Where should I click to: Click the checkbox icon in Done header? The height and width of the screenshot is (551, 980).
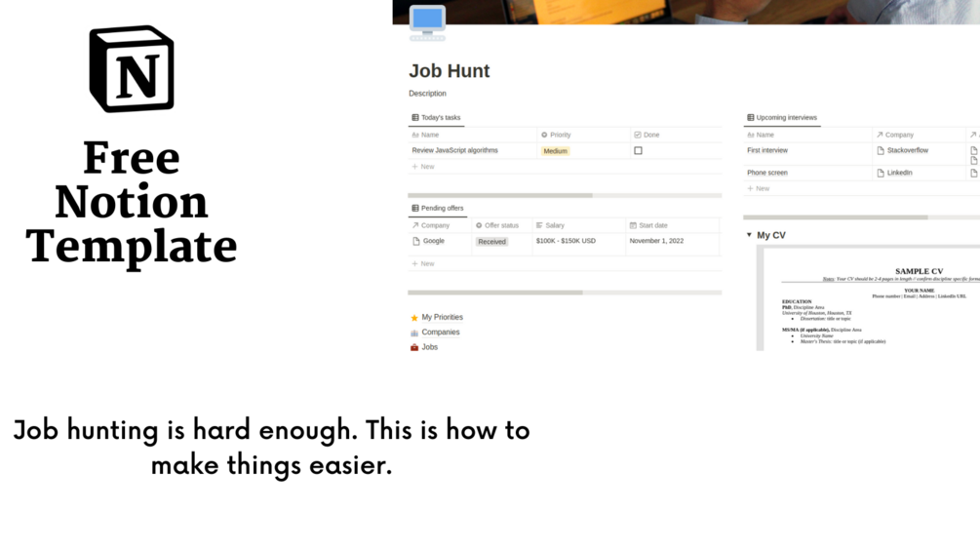point(638,135)
